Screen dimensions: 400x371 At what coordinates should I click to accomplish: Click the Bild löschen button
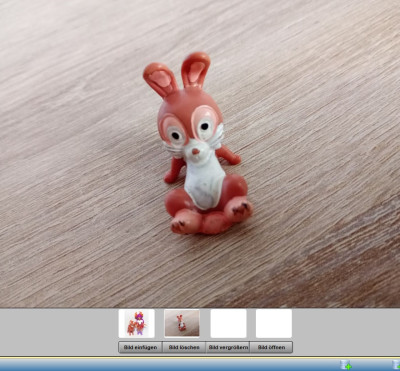point(184,347)
